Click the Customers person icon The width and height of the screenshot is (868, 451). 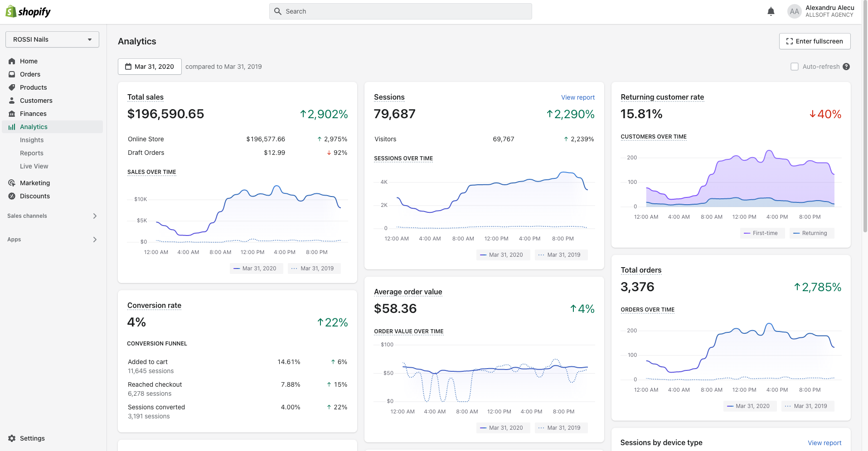[12, 101]
